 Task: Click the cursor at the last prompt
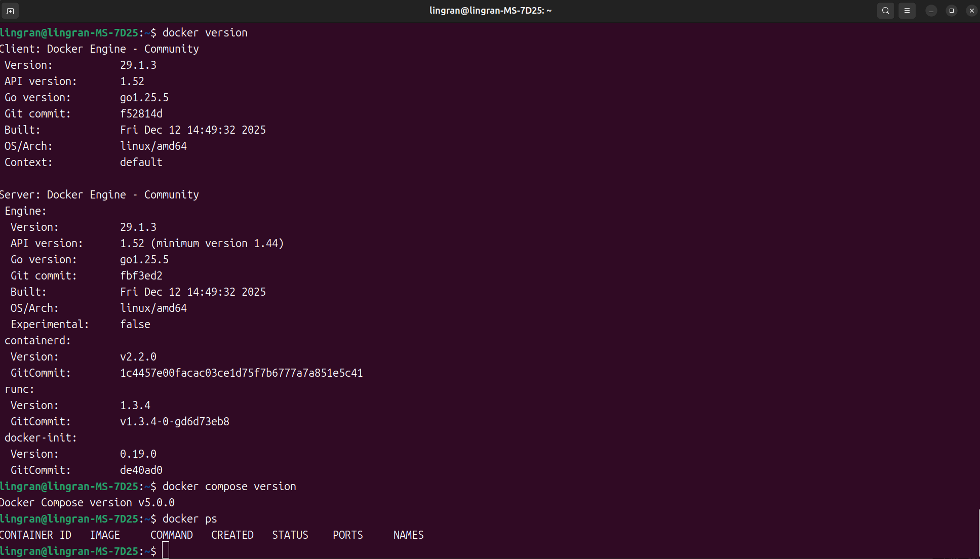click(x=166, y=551)
